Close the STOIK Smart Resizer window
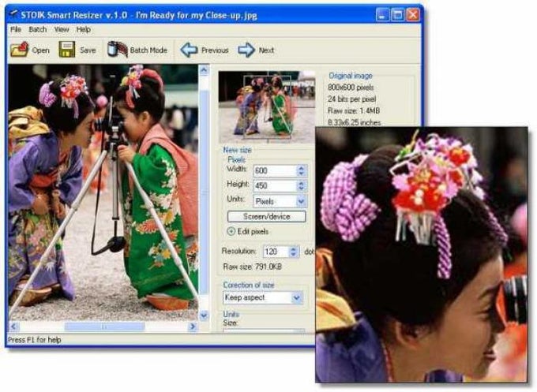 413,15
